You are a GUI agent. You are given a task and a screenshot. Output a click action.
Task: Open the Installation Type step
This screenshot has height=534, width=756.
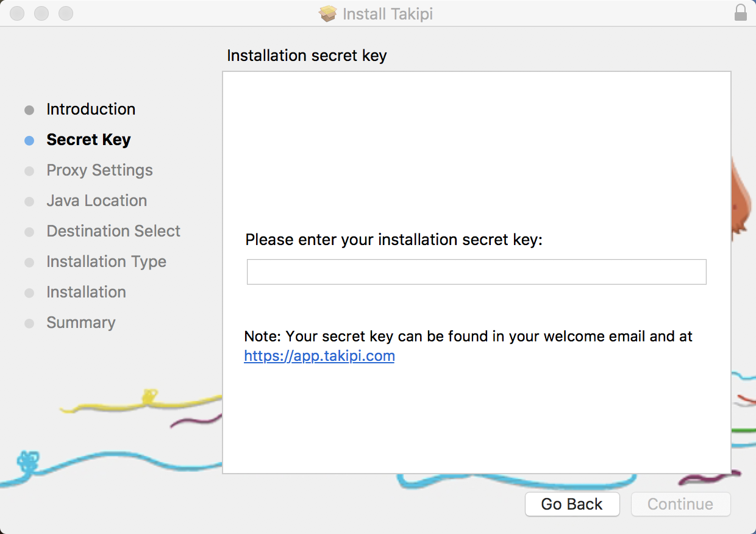click(x=106, y=262)
